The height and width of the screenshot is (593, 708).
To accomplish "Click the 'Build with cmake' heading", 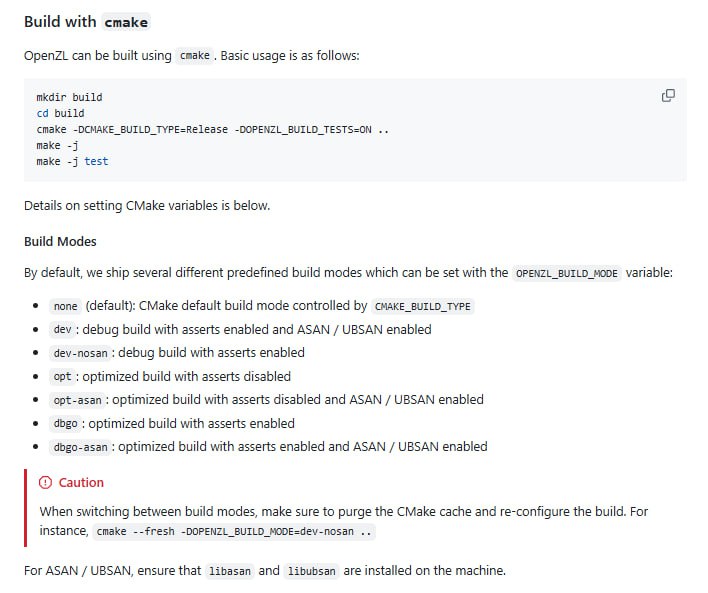I will 86,21.
